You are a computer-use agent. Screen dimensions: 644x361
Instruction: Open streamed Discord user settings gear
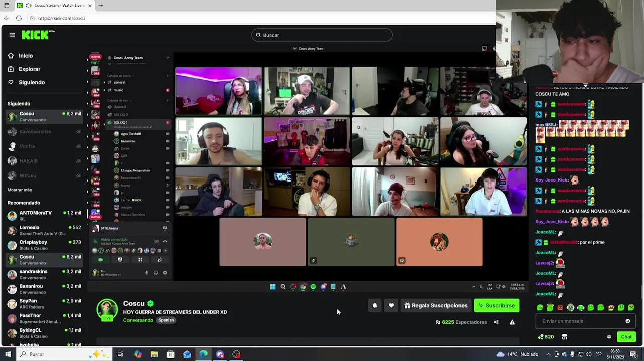(165, 273)
